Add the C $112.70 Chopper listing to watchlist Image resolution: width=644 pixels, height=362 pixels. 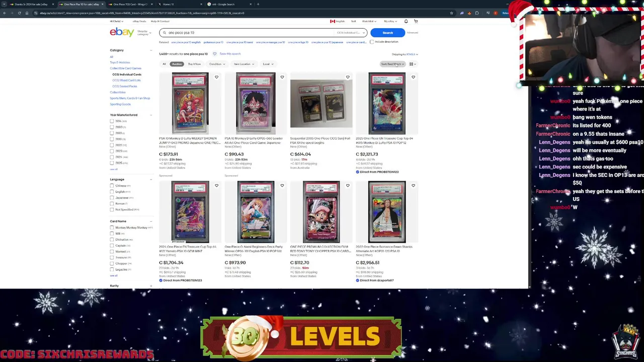click(x=348, y=186)
